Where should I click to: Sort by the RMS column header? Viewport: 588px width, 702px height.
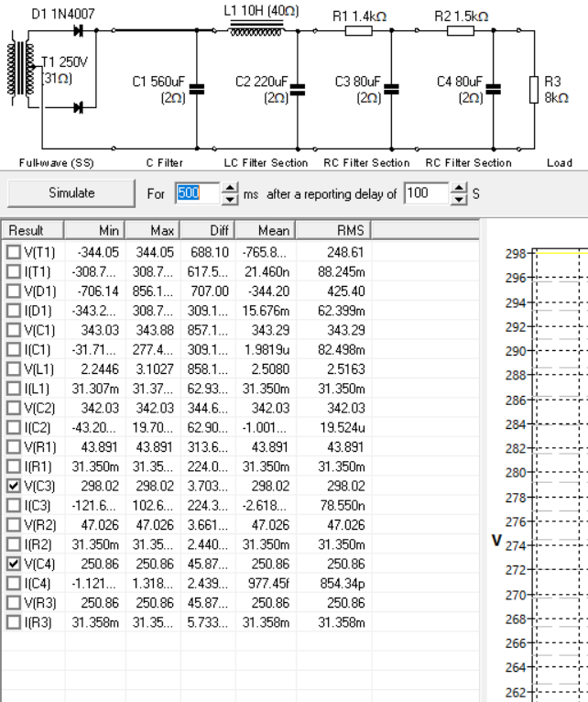click(333, 230)
